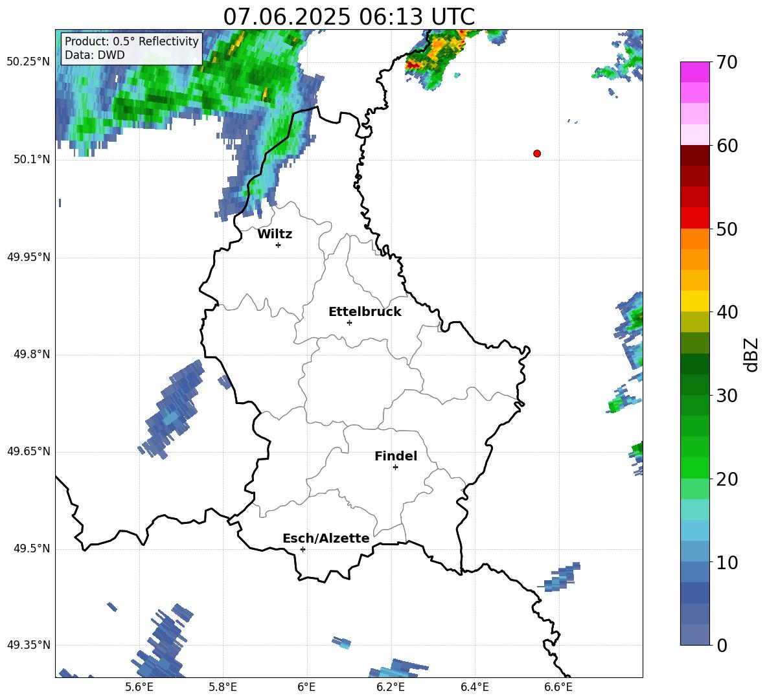This screenshot has height=700, width=767.
Task: Click the 50 colorbar tick label
Action: [x=726, y=229]
